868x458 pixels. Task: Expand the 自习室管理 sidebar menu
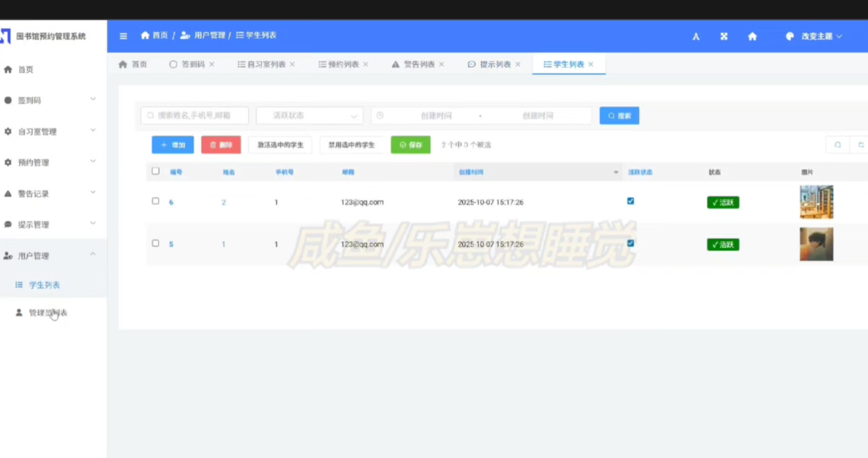click(x=53, y=131)
